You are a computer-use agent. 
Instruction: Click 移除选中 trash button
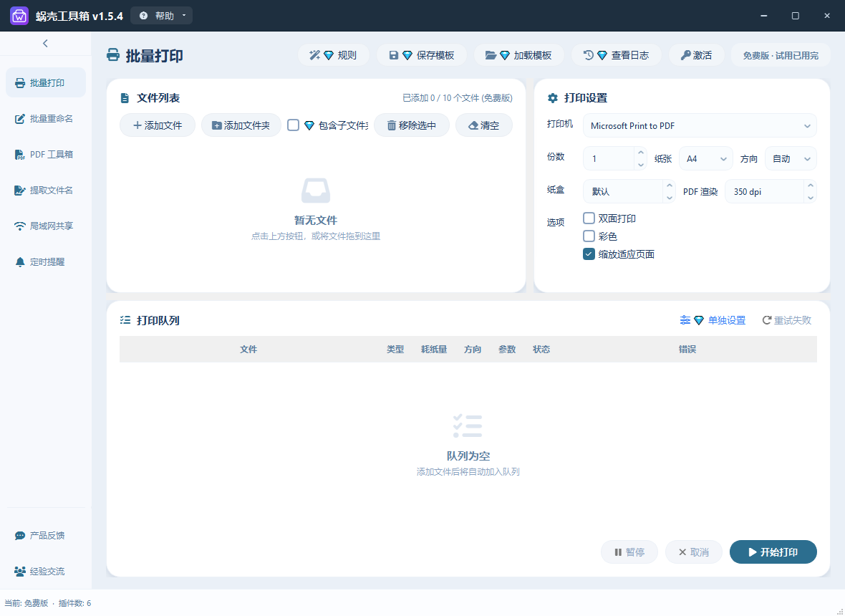point(412,125)
